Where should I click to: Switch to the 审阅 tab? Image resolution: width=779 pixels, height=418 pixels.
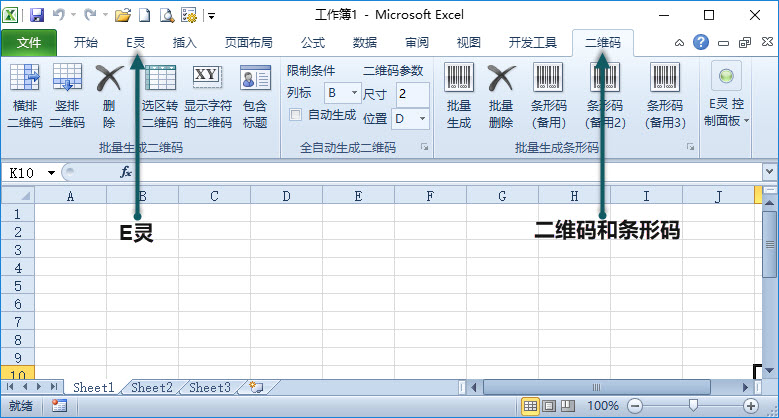coord(417,43)
